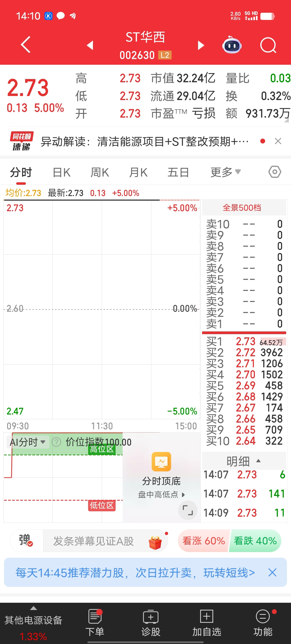
Task: Tap the 买5 2.69 bid row
Action: tap(244, 386)
